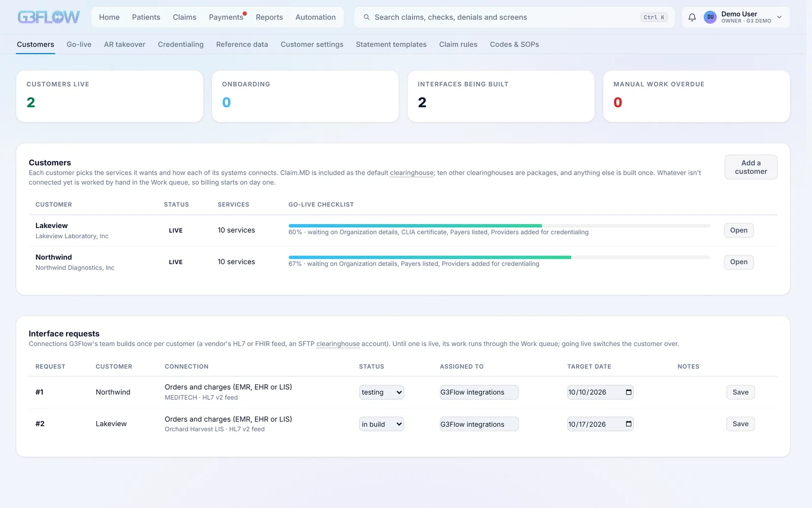Open the testing status dropdown for Northwind
The width and height of the screenshot is (812, 508).
point(382,392)
